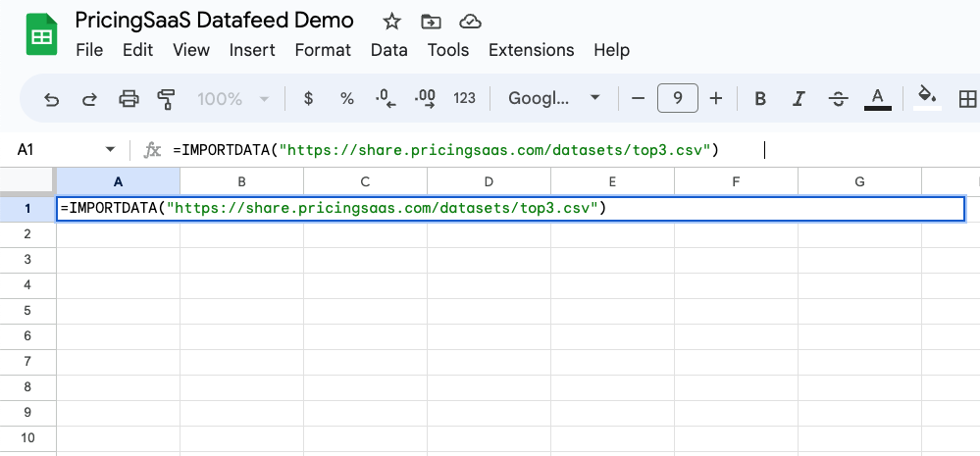Open the Google Sheets home icon
The height and width of the screenshot is (456, 980).
point(41,35)
